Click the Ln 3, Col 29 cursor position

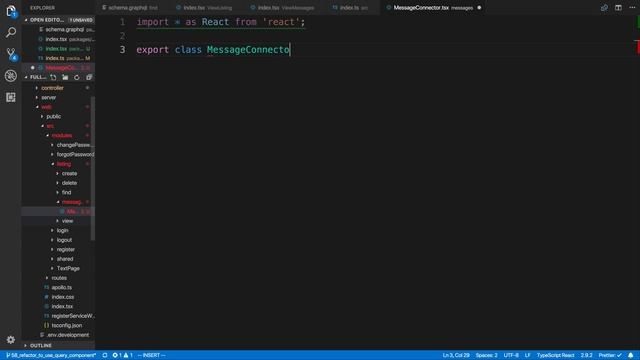(456, 355)
